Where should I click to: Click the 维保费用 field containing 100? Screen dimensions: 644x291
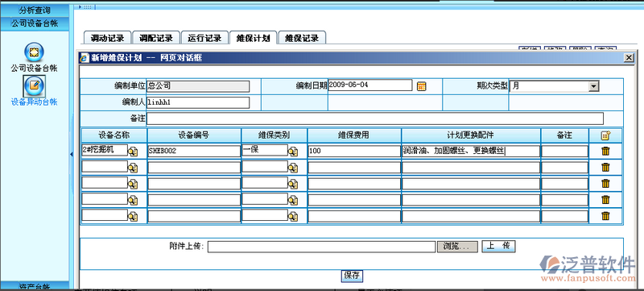[354, 152]
